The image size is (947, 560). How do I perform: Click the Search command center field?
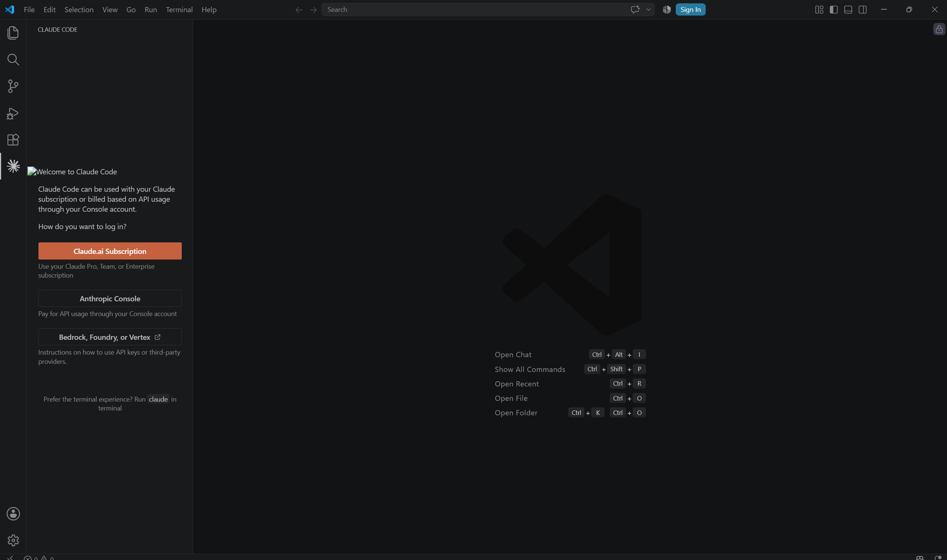click(474, 9)
